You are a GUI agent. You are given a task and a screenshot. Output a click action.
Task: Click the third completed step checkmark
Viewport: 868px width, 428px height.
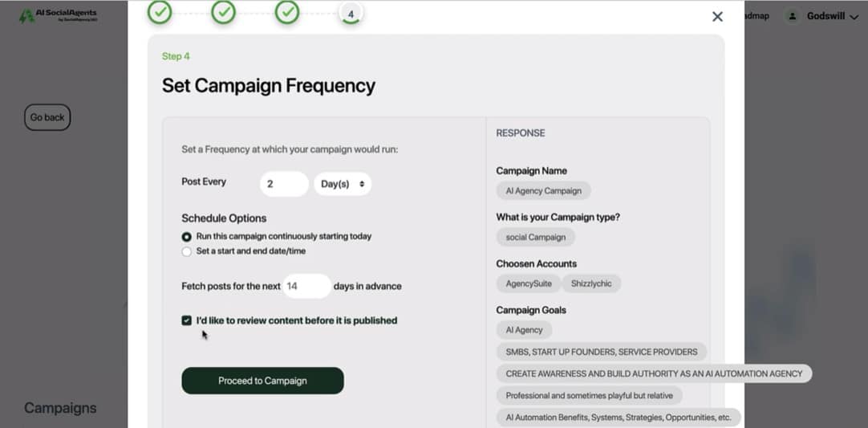point(287,12)
